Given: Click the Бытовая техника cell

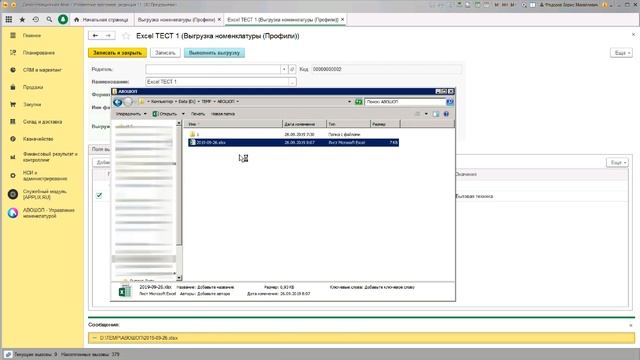Looking at the screenshot, I should 474,196.
